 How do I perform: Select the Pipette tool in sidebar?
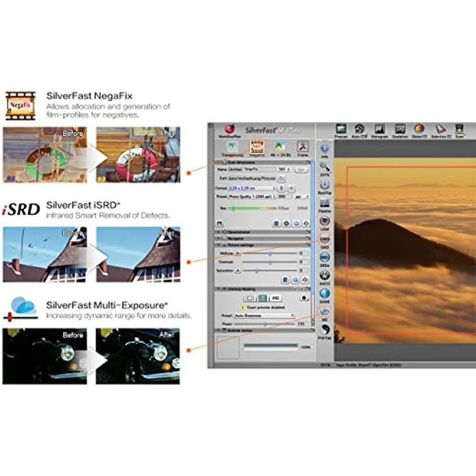tap(325, 202)
